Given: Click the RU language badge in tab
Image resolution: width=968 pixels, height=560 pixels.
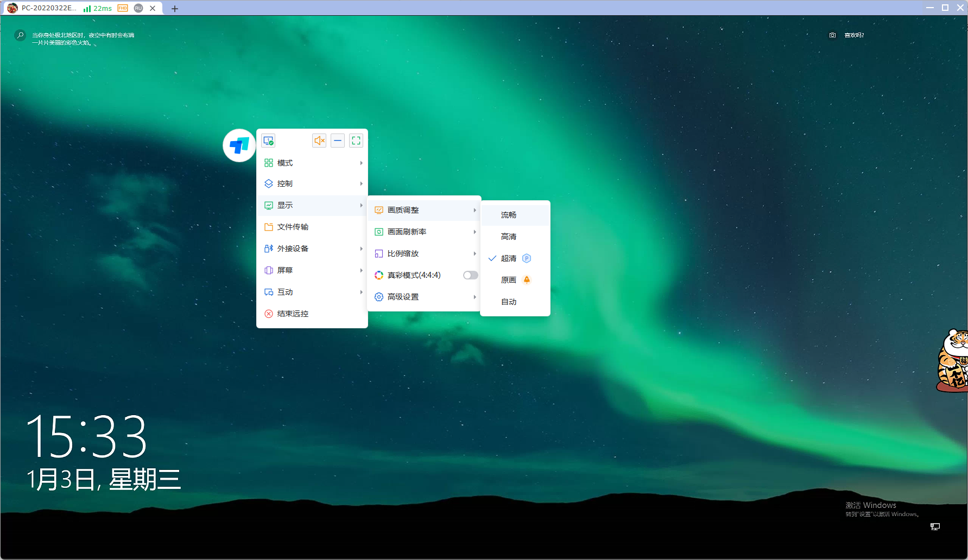Looking at the screenshot, I should (x=138, y=8).
